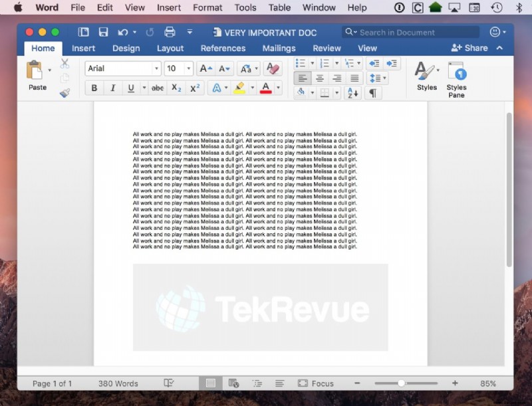Open Change Case Aa dropdown
The height and width of the screenshot is (406, 532).
pos(249,69)
